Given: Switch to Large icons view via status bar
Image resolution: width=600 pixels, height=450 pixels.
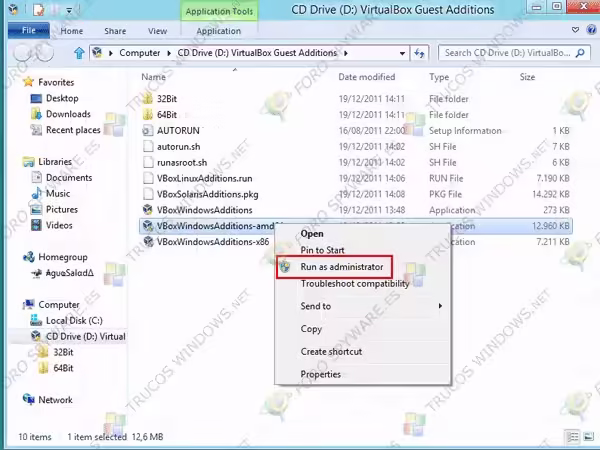Looking at the screenshot, I should (589, 437).
